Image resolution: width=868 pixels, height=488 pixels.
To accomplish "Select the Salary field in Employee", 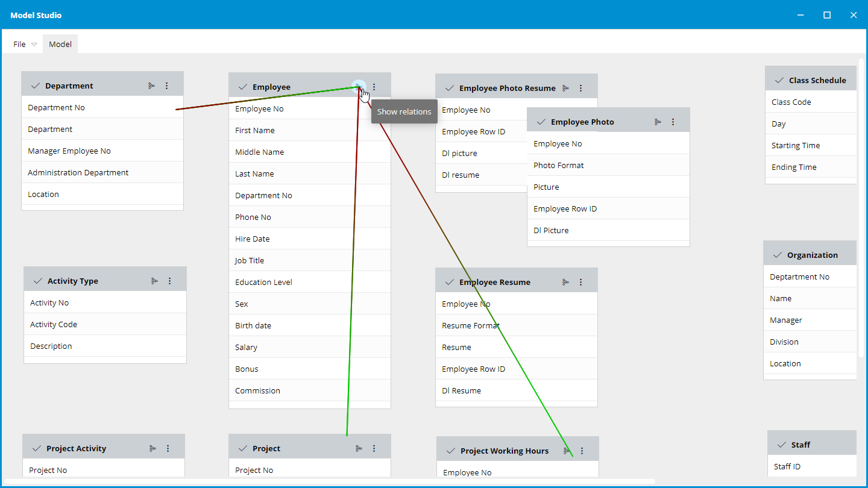I will 247,347.
